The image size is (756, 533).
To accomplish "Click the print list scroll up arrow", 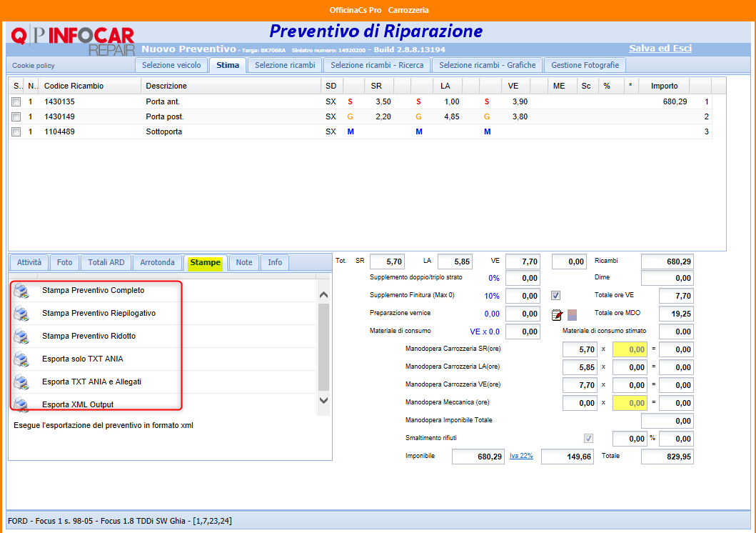I will (323, 294).
